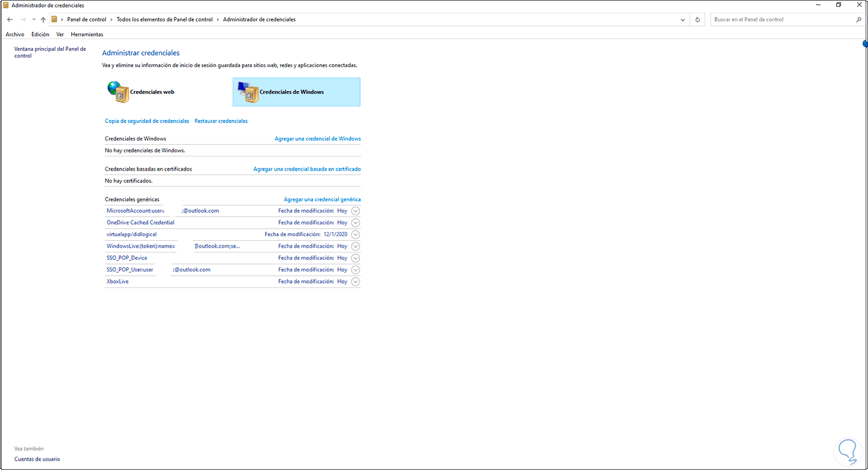Image resolution: width=868 pixels, height=470 pixels.
Task: Click the search magnifier icon
Action: [x=858, y=19]
